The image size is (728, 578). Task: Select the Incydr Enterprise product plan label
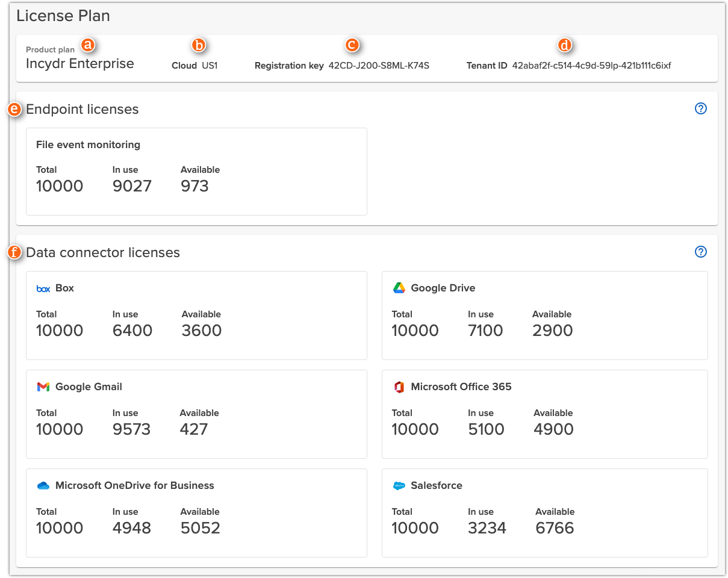tap(79, 63)
